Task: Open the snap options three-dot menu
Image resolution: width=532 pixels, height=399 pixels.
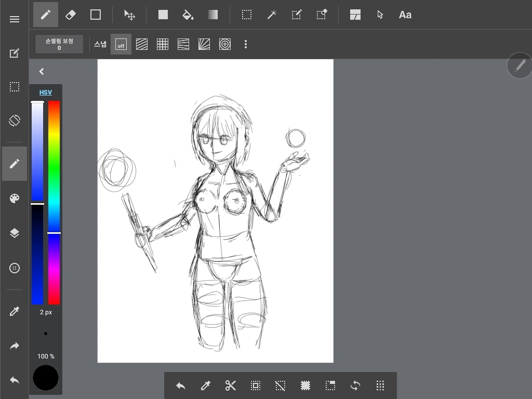Action: tap(246, 45)
